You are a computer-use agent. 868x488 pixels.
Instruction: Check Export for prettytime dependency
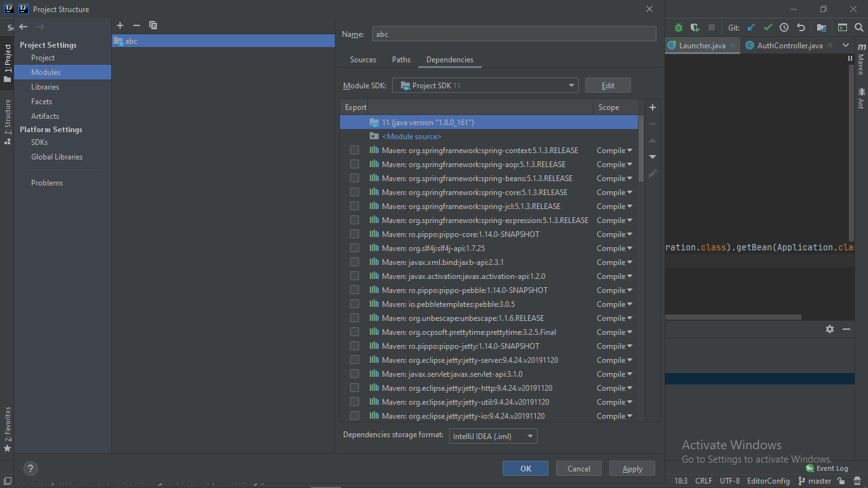click(x=355, y=332)
